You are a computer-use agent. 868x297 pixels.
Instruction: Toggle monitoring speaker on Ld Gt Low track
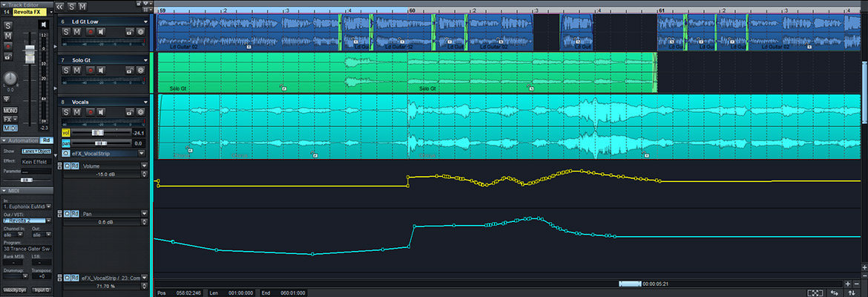pos(101,32)
